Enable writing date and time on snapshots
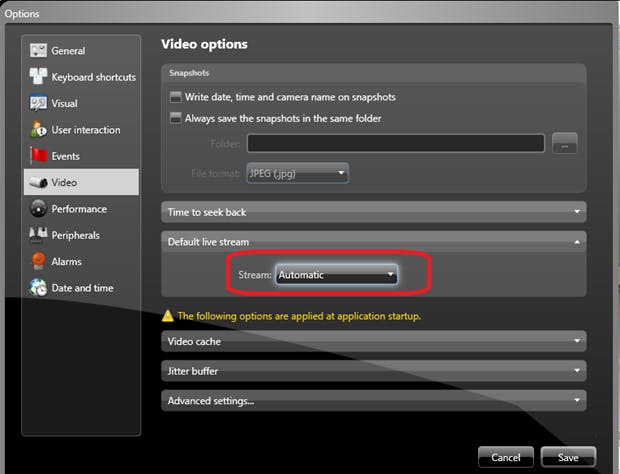 [176, 97]
